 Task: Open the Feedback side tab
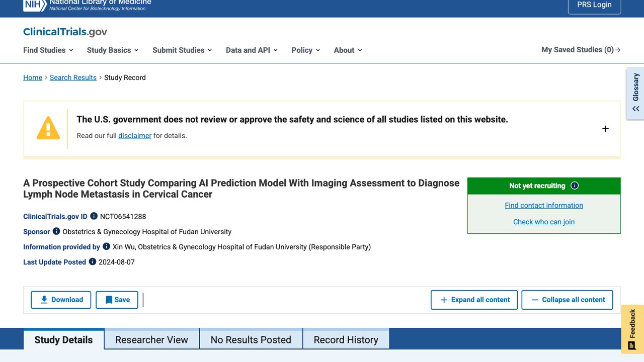(632, 329)
